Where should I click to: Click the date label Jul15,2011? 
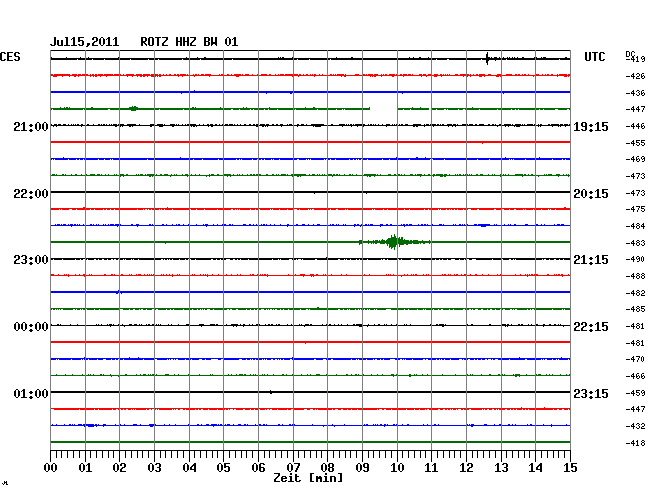85,42
